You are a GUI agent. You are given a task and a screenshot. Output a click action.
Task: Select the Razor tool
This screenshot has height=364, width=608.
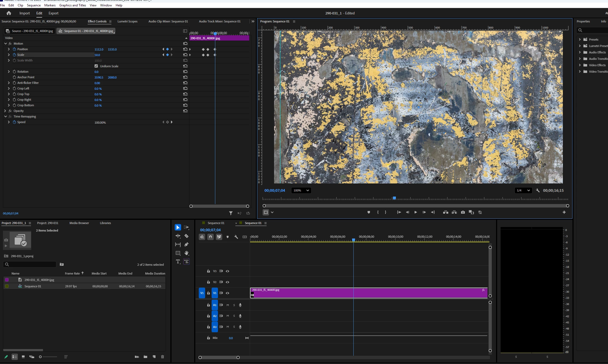click(186, 236)
